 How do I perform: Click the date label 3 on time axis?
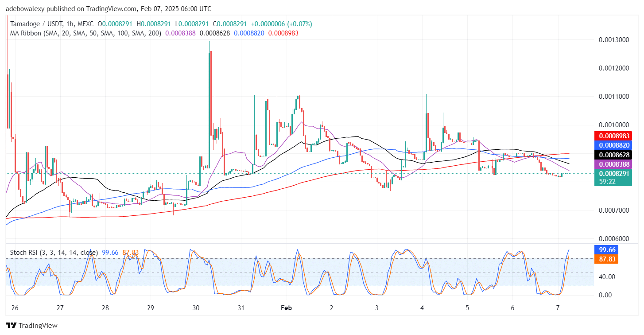click(377, 308)
